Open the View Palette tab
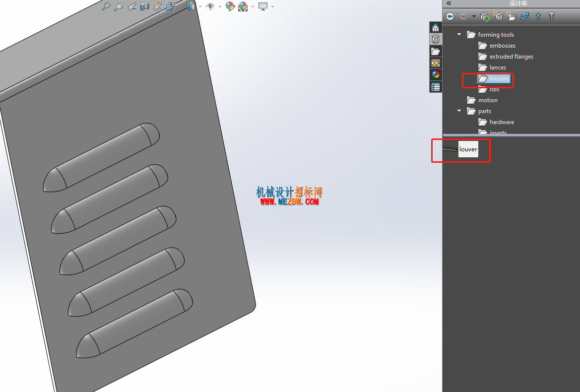This screenshot has width=580, height=392. (x=435, y=63)
